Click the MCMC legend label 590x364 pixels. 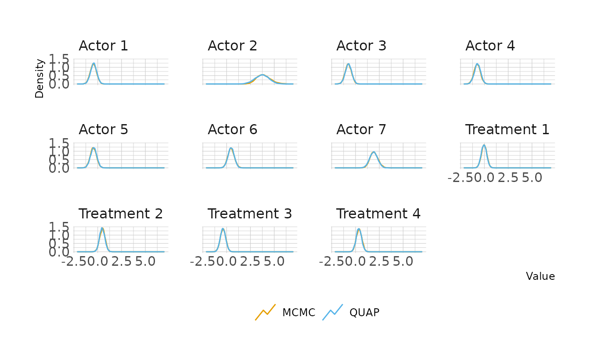tap(299, 313)
